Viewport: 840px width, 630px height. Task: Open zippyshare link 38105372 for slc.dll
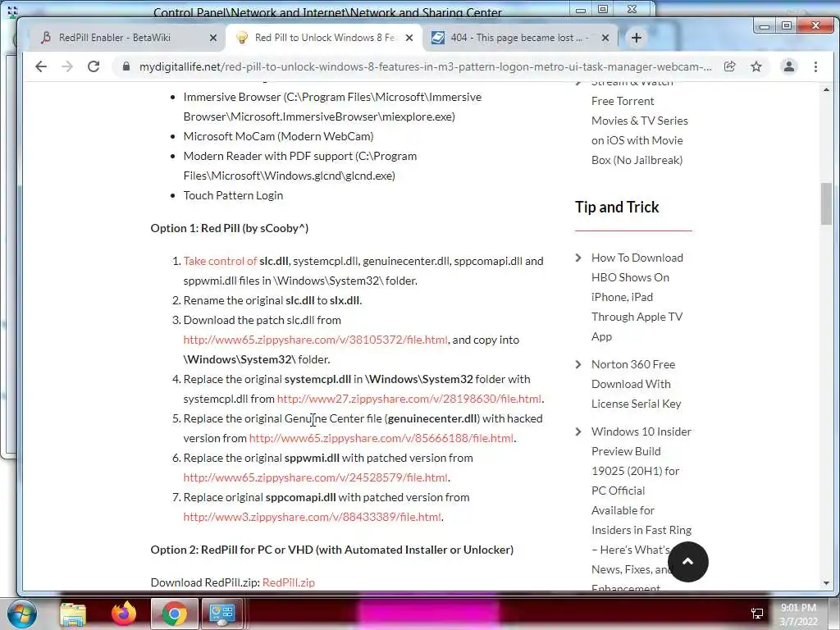[315, 340]
